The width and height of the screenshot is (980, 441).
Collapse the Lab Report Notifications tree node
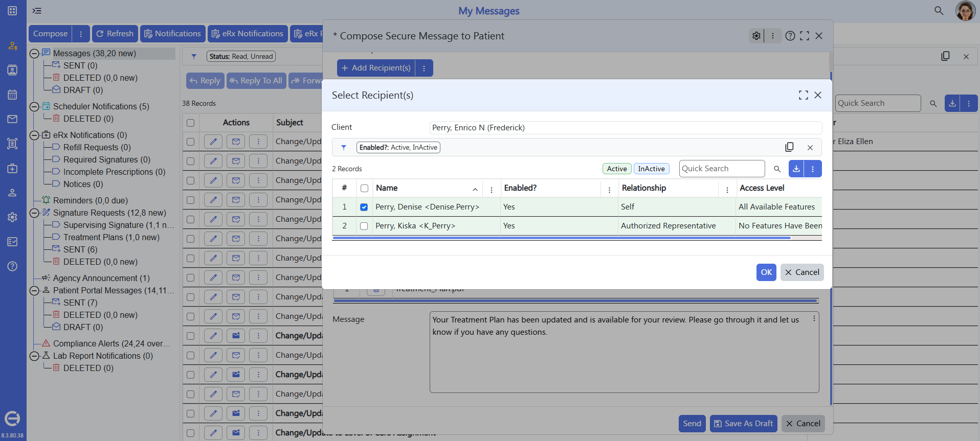[34, 356]
